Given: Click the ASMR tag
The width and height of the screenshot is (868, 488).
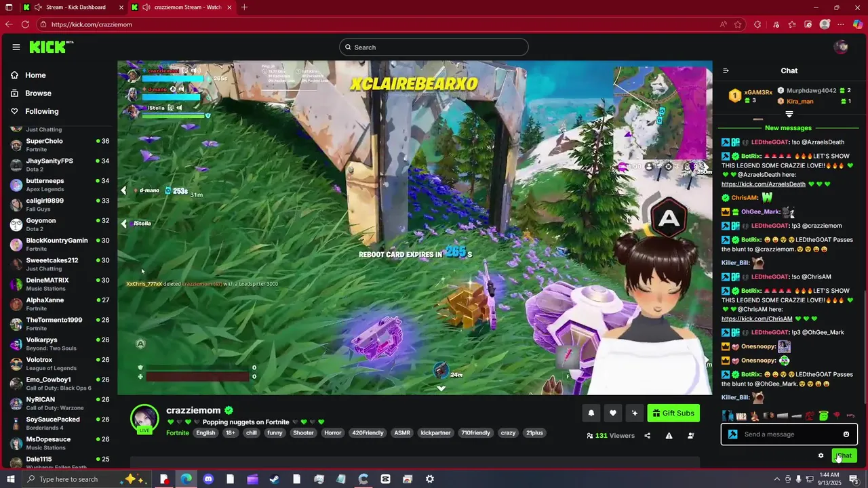Looking at the screenshot, I should (402, 433).
